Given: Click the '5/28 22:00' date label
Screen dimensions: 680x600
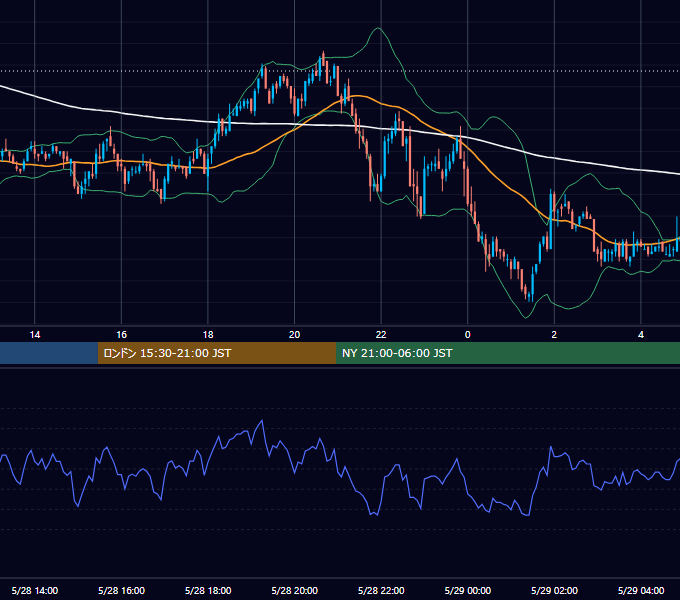Looking at the screenshot, I should [381, 590].
